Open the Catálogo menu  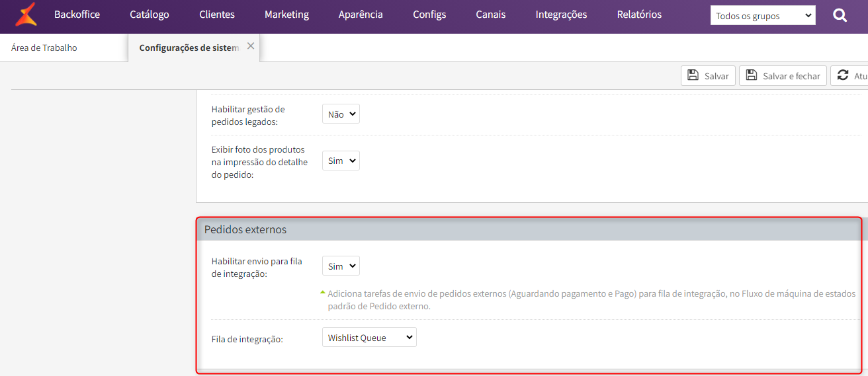150,15
